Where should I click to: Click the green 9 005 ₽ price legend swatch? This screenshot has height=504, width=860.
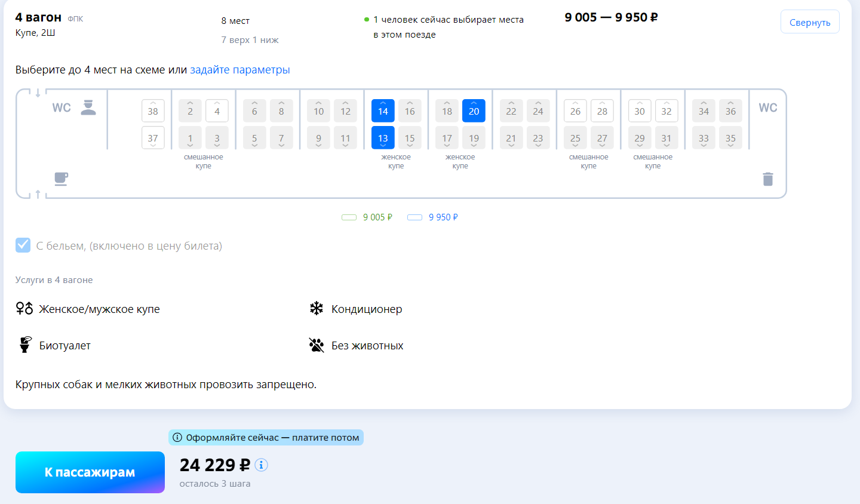[x=349, y=217]
